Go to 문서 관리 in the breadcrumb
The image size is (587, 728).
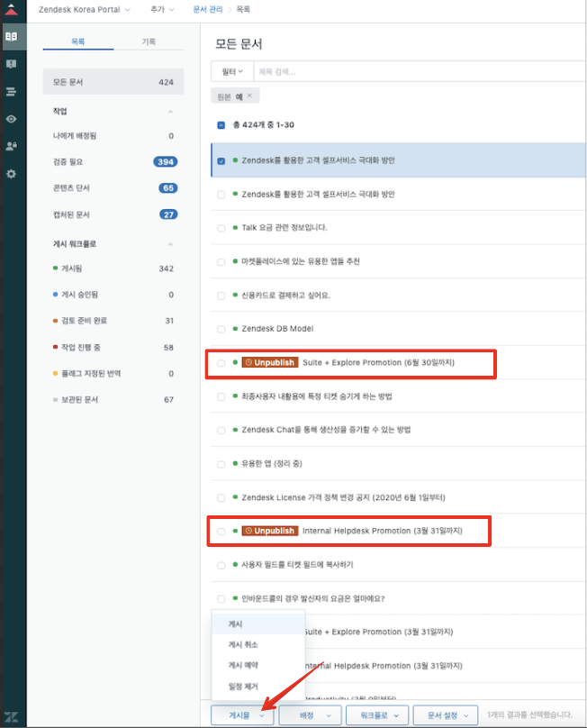(x=208, y=9)
